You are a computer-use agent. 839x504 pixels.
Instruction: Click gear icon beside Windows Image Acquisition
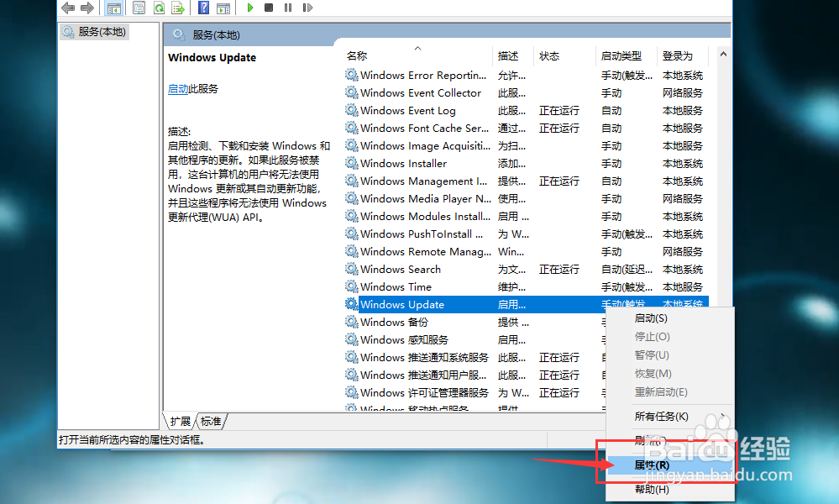(x=352, y=145)
